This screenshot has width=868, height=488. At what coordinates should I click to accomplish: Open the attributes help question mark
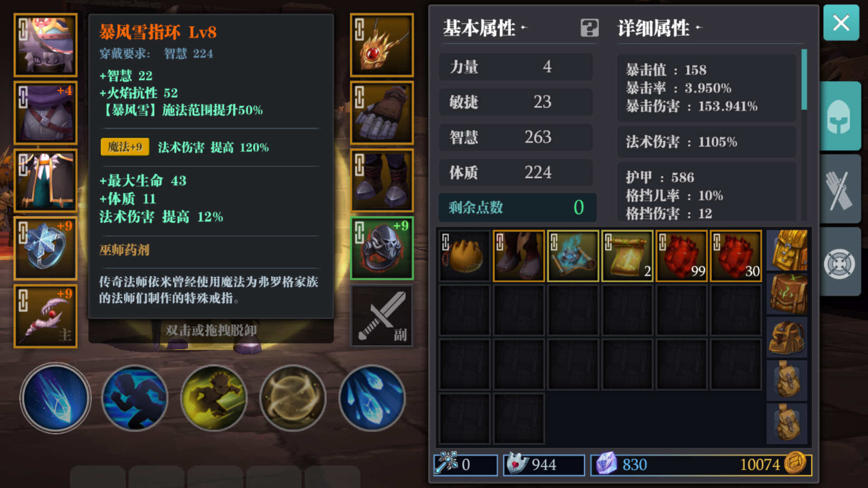pos(590,28)
